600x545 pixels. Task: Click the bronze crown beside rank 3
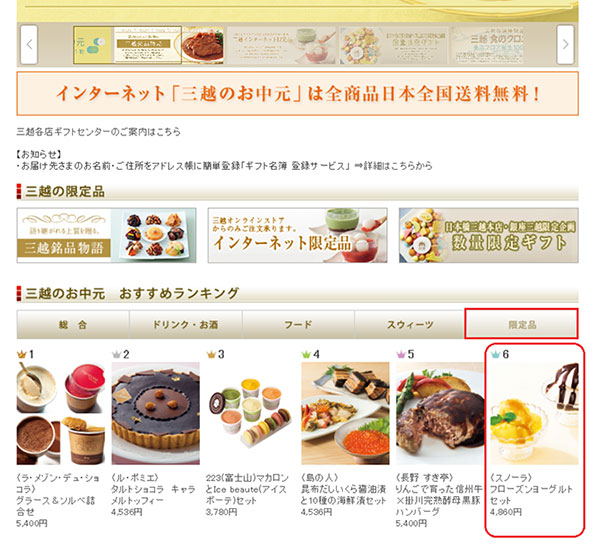pos(211,354)
